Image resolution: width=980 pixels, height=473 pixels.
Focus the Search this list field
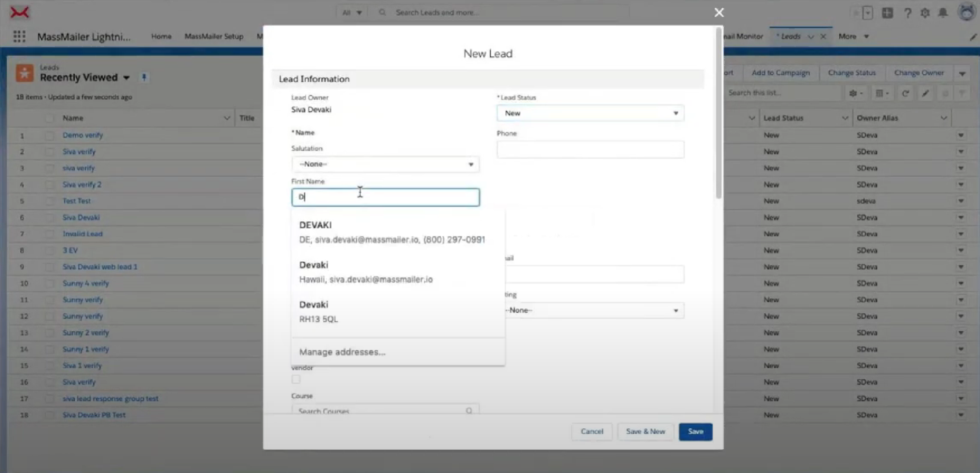tap(782, 93)
